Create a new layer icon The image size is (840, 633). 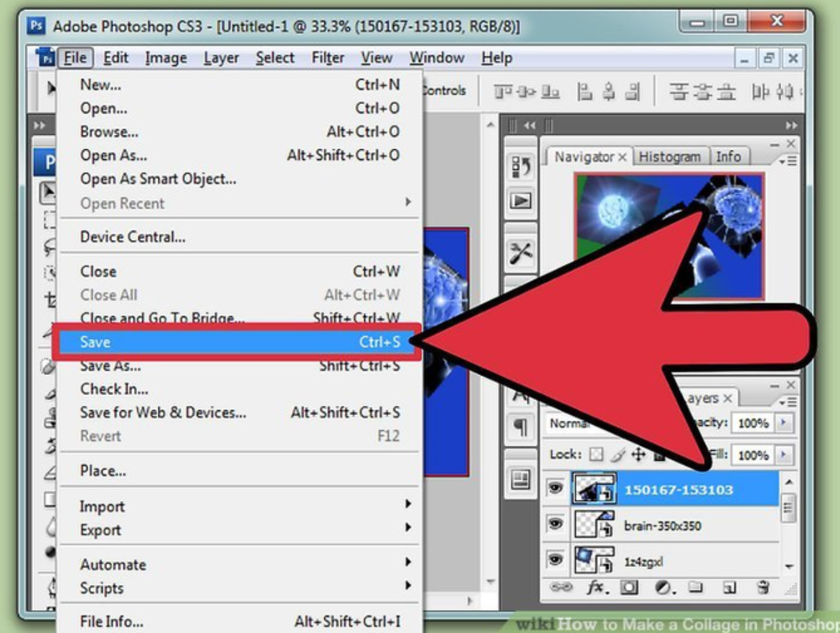[729, 588]
